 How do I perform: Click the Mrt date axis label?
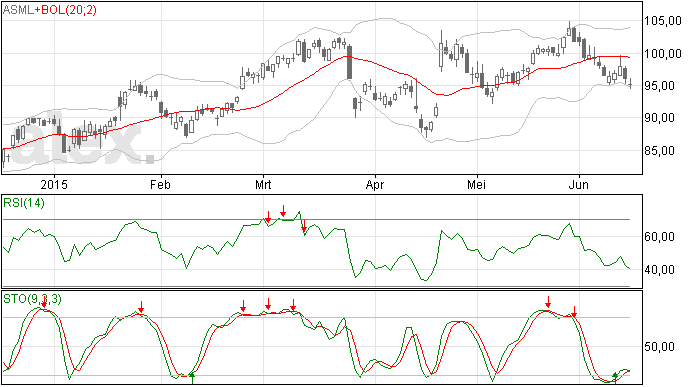(x=263, y=184)
